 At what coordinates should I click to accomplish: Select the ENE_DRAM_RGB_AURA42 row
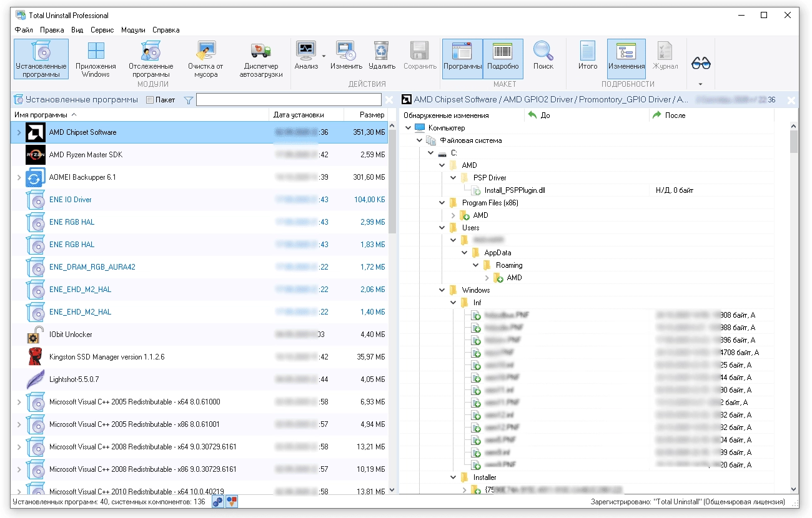[199, 267]
